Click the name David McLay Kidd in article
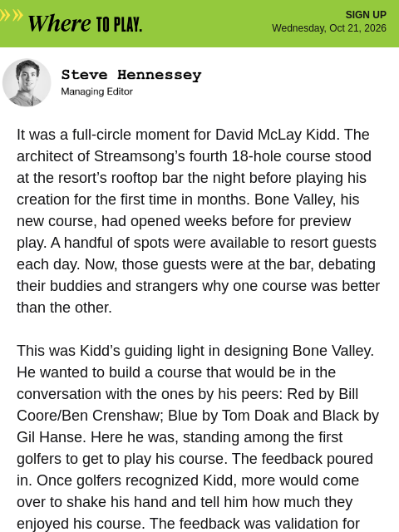 point(275,135)
